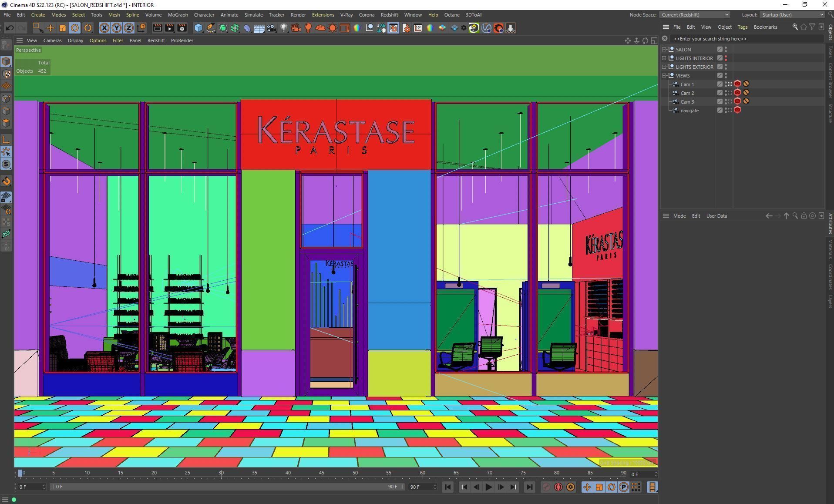Expand the SALON object group
The image size is (834, 504).
[x=665, y=50]
